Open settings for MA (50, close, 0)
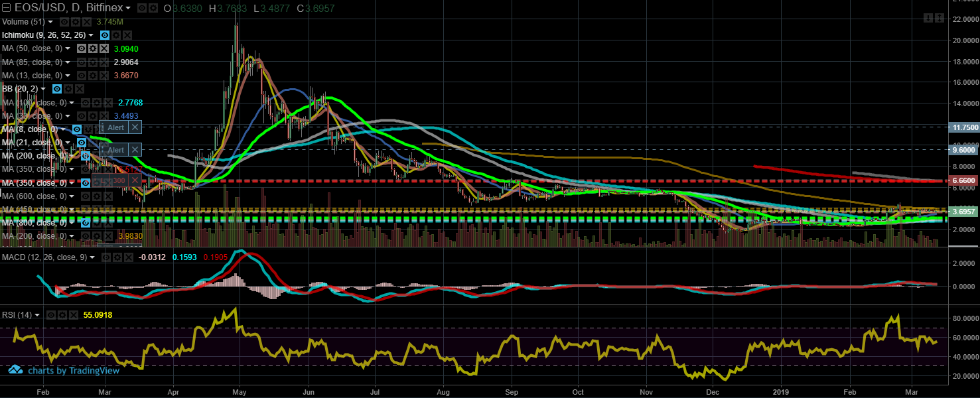The height and width of the screenshot is (398, 980). (x=93, y=48)
